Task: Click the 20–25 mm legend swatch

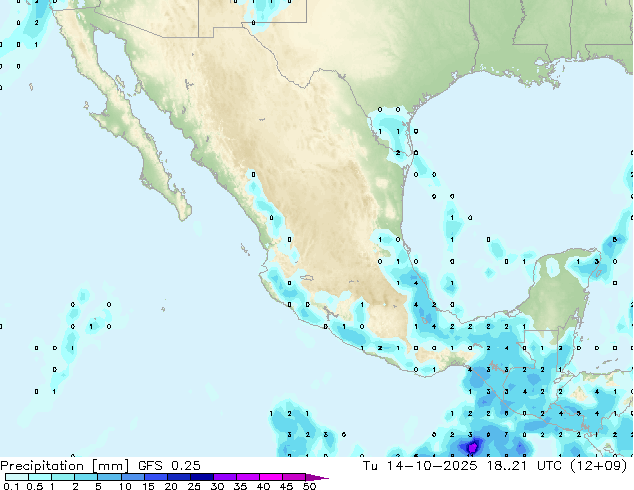Action: pyautogui.click(x=178, y=477)
